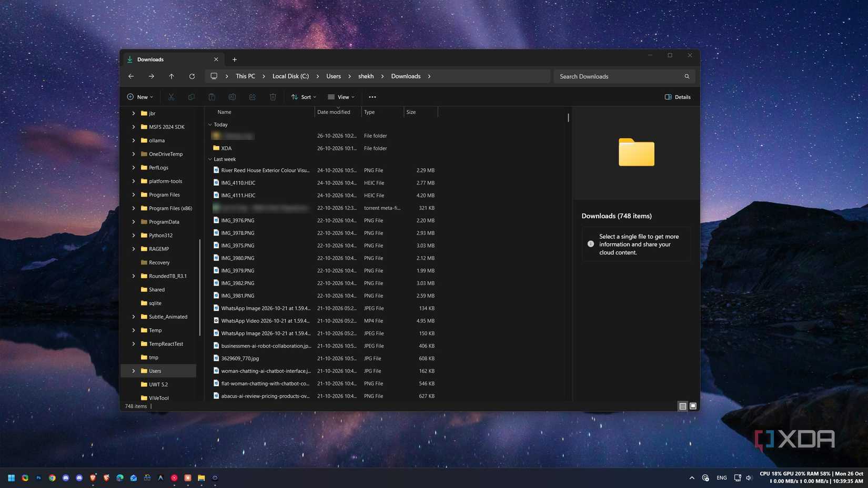Click the Copy icon in toolbar
Screen dimensions: 868x488
click(x=191, y=97)
